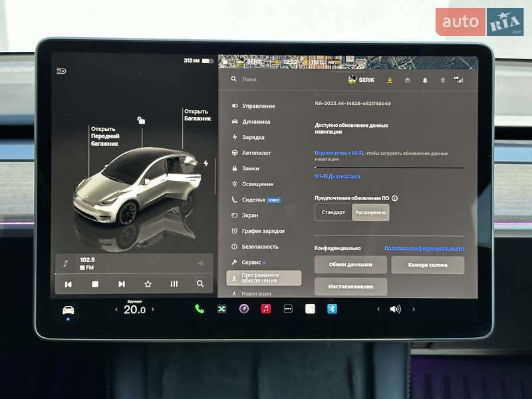Tap info icon beside software preferences
Image resolution: width=532 pixels, height=399 pixels.
point(394,198)
